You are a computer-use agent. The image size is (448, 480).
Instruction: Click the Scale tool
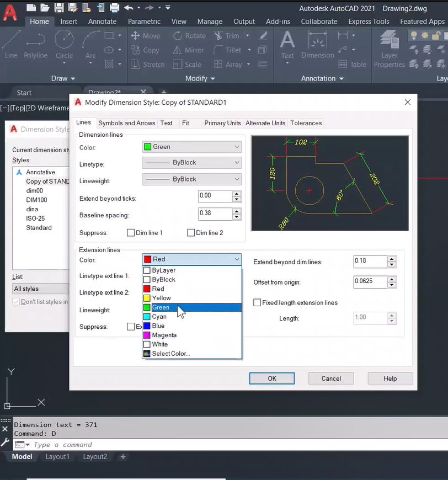187,65
